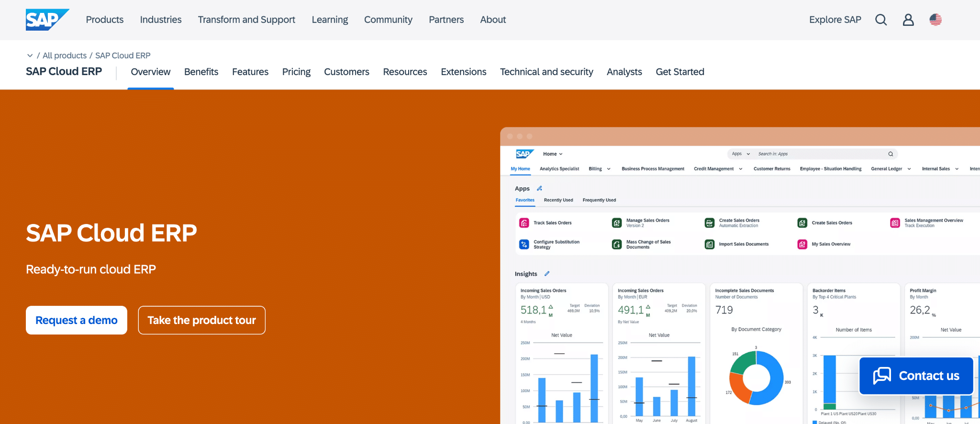980x424 pixels.
Task: Click the user account profile icon
Action: [908, 20]
